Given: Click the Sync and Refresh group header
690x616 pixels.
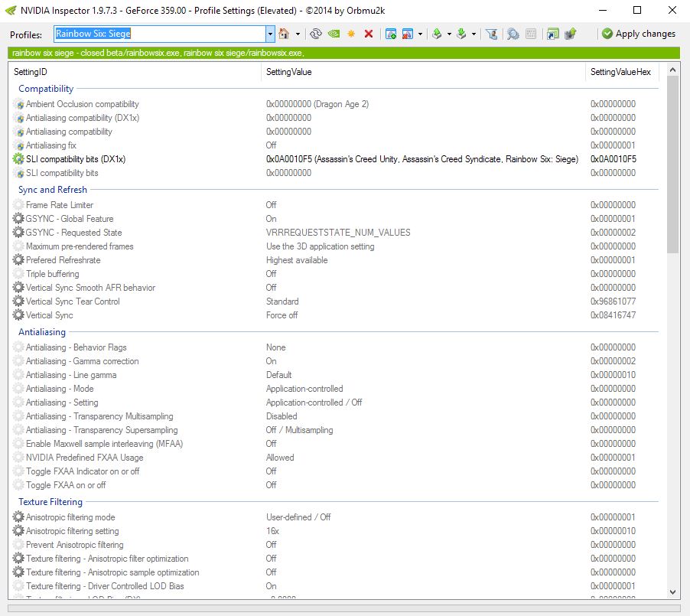Looking at the screenshot, I should point(53,189).
